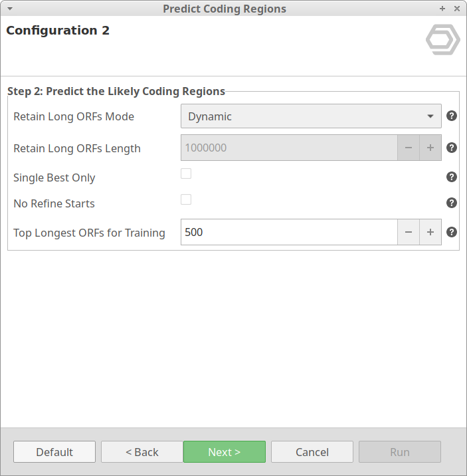This screenshot has width=467, height=476.
Task: Decrease Top Longest ORFs for Training value
Action: (x=409, y=232)
